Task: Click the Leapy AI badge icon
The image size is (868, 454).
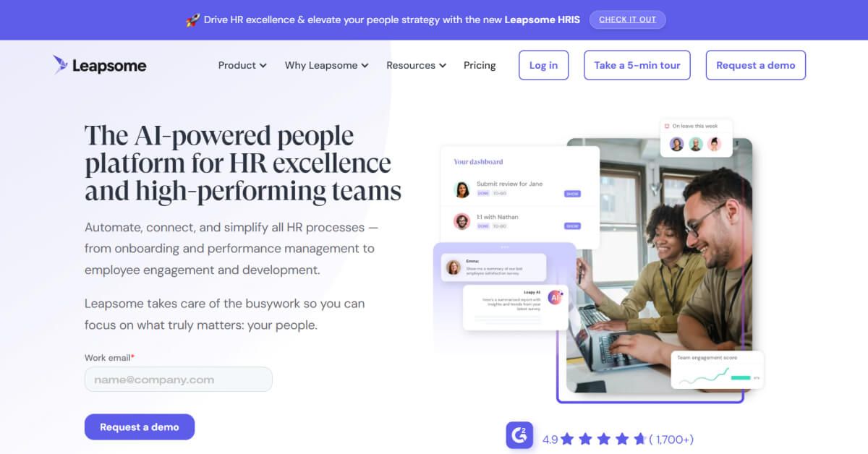Action: coord(556,297)
